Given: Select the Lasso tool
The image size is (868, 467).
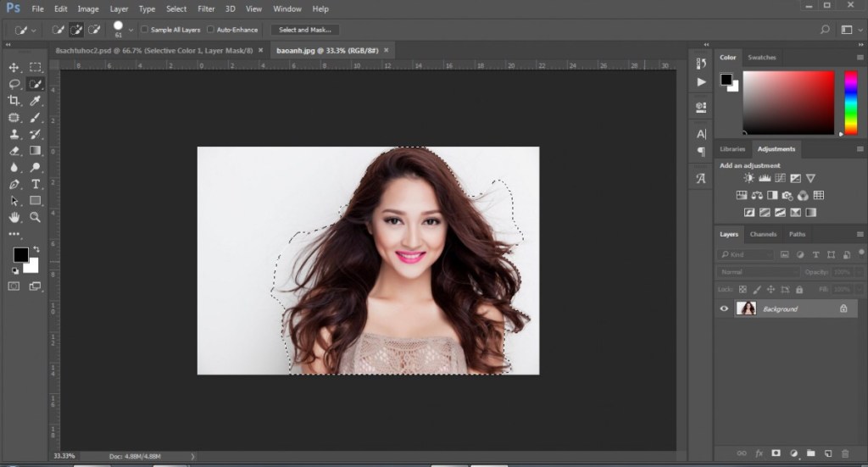Looking at the screenshot, I should pyautogui.click(x=14, y=84).
